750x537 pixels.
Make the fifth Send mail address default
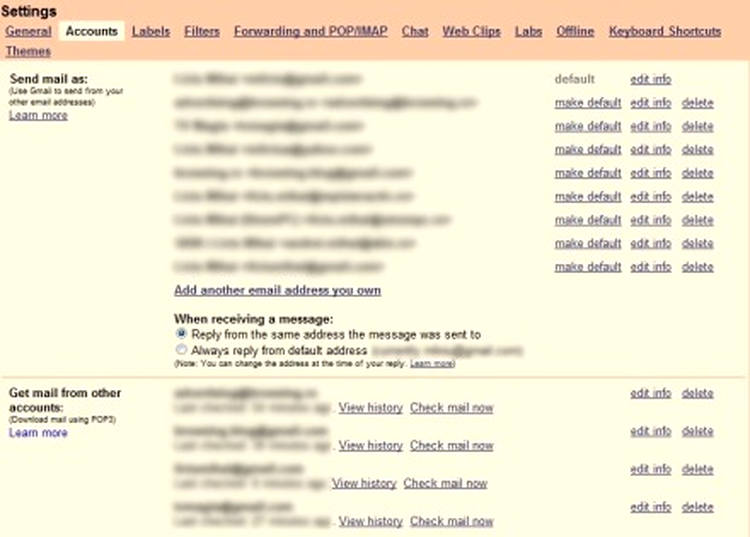coord(588,173)
